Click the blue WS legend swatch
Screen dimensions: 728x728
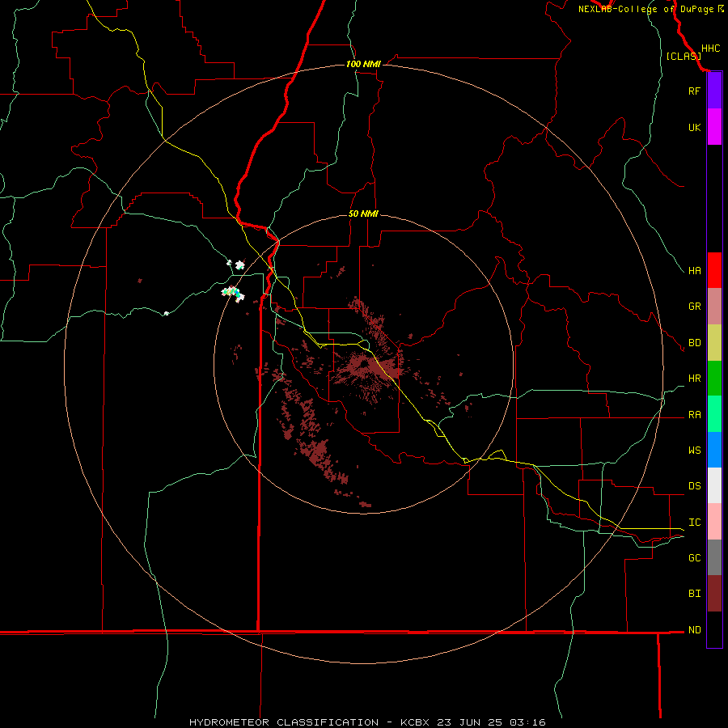714,450
